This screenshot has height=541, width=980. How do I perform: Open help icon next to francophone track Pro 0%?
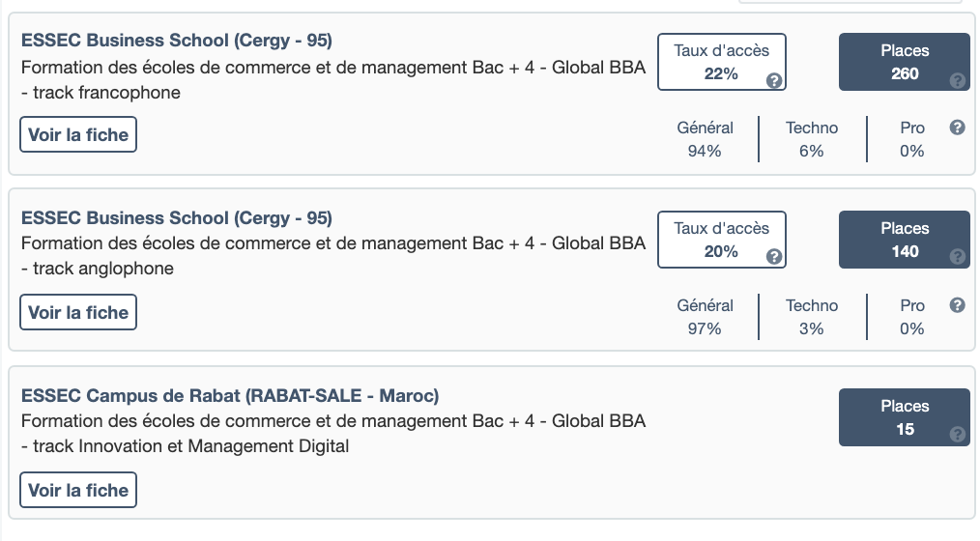[x=958, y=128]
